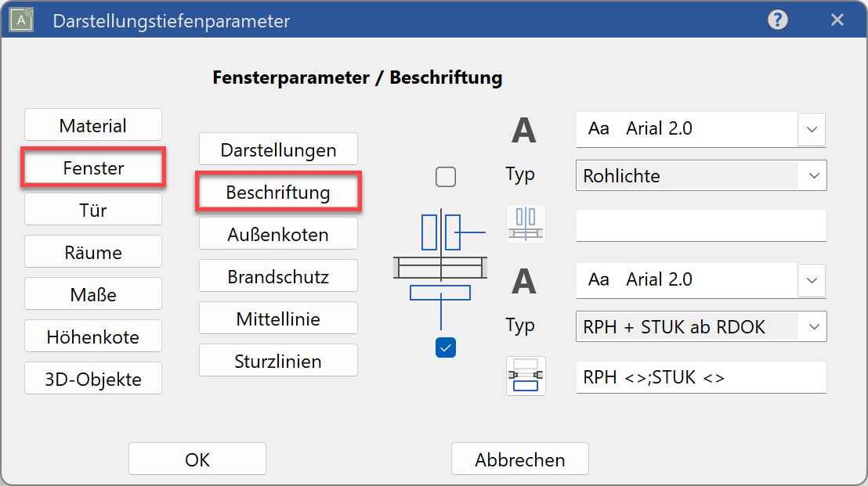Click the application icon in the title bar
868x486 pixels.
(20, 20)
